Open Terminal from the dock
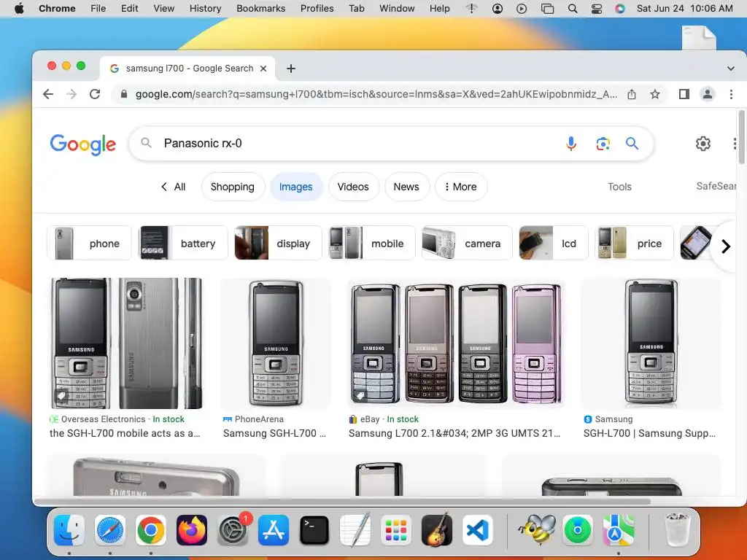 pyautogui.click(x=314, y=530)
